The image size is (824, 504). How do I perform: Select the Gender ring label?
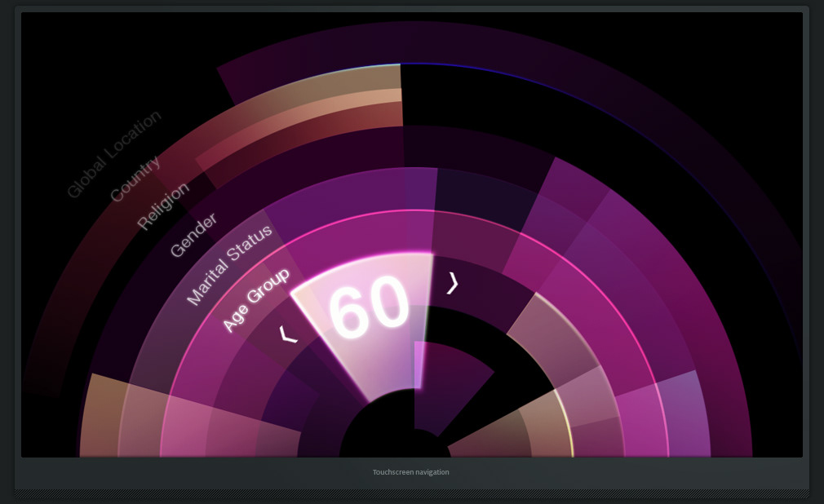click(193, 234)
